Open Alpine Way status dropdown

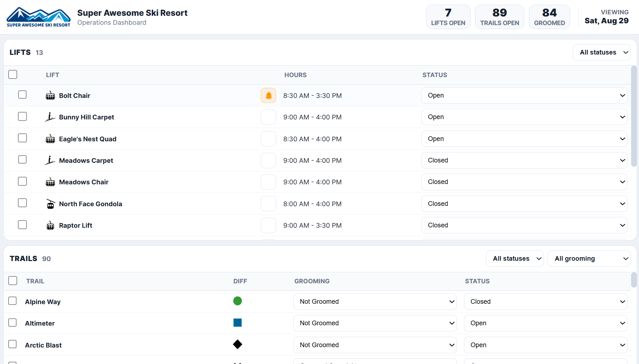pos(546,302)
